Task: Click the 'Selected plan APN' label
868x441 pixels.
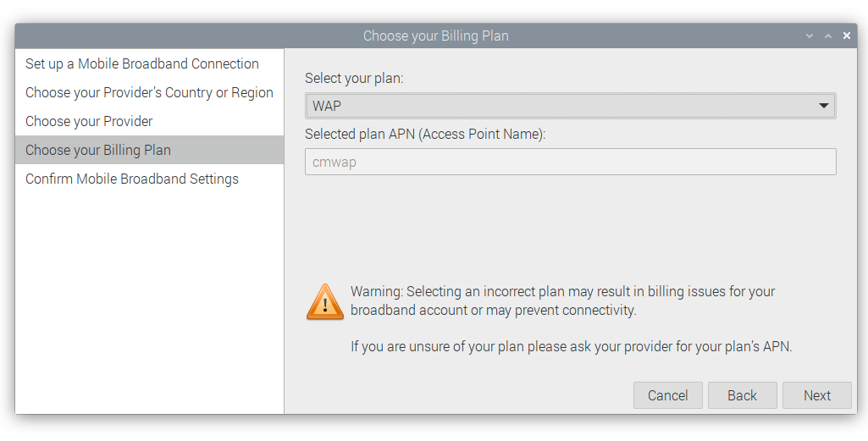Action: [425, 134]
